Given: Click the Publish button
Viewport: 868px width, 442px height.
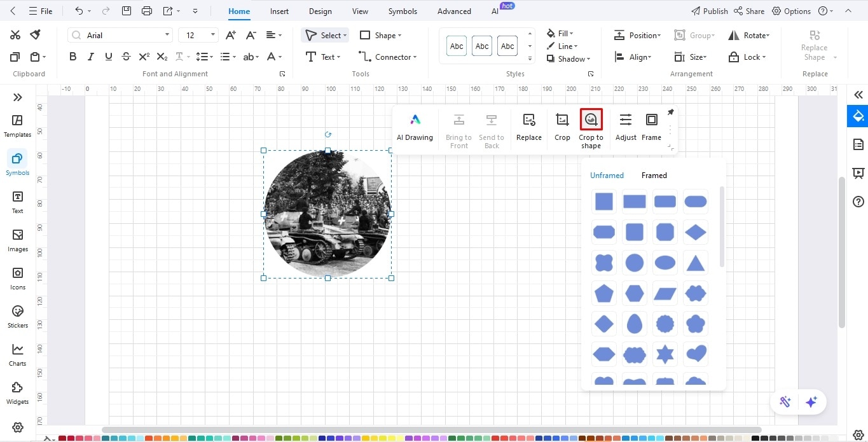Looking at the screenshot, I should [709, 11].
